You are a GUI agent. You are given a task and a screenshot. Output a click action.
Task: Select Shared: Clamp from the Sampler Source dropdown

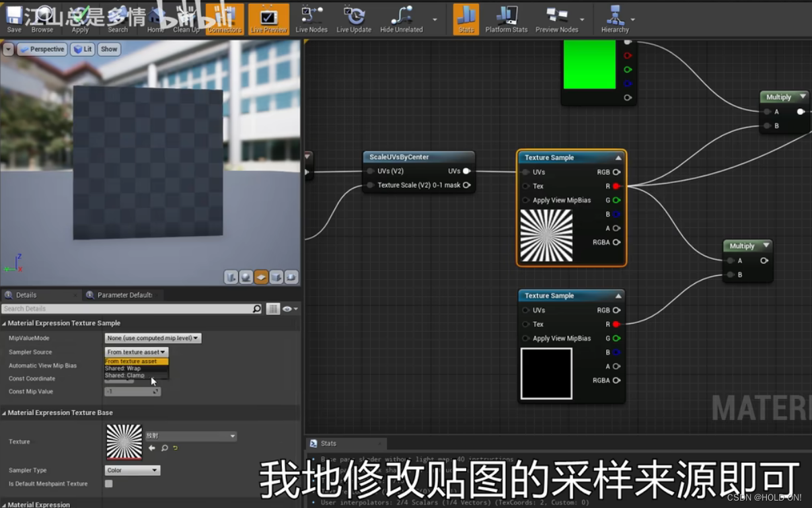pyautogui.click(x=124, y=375)
